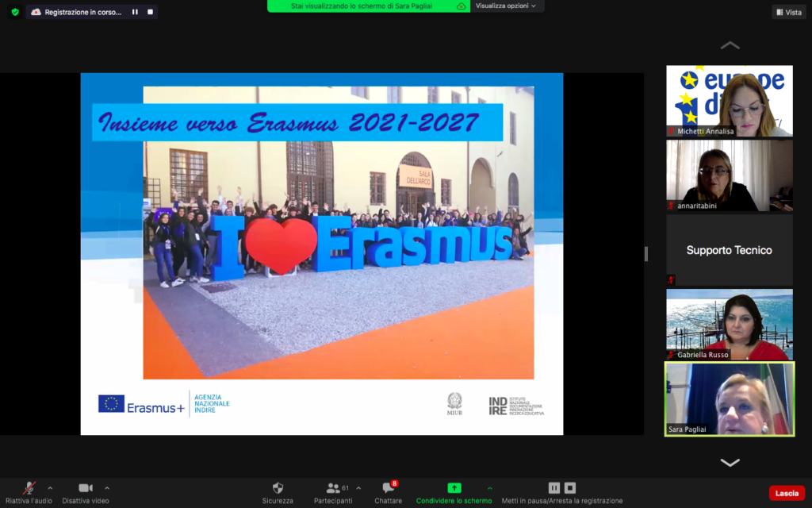Stop recording in bottom toolbar
This screenshot has width=812, height=508.
point(570,488)
